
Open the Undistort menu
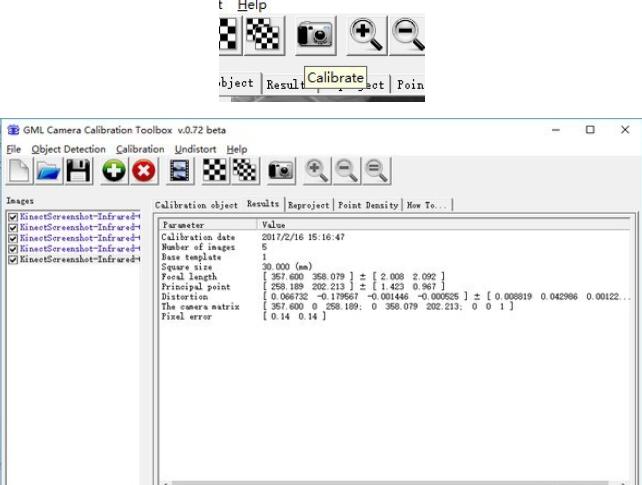coord(195,149)
